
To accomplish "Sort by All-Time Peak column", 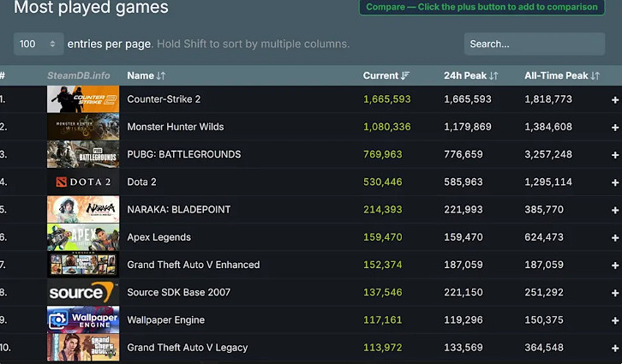I will (x=561, y=75).
